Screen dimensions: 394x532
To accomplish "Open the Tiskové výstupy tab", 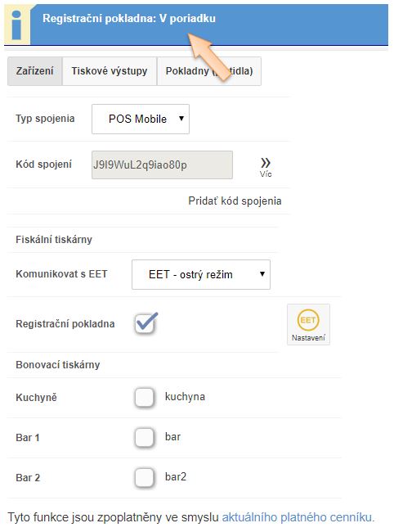I will [110, 71].
